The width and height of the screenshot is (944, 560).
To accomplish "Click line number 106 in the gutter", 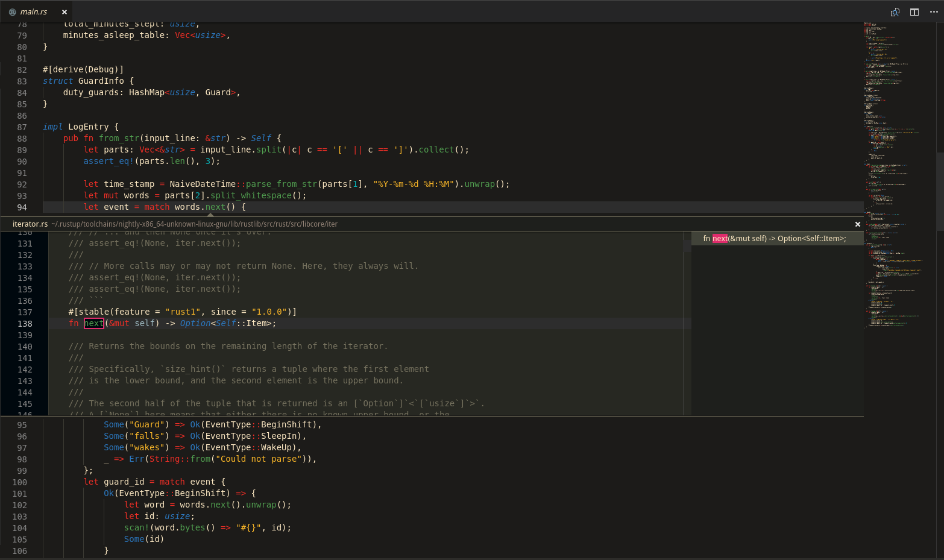I will pos(19,552).
